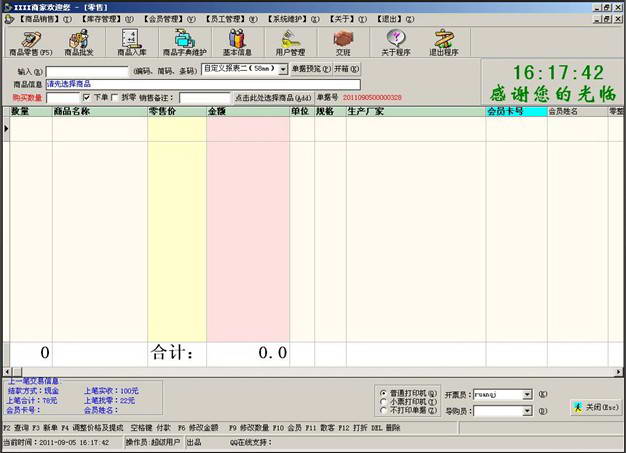Click the 会员卡号 column header
This screenshot has width=626, height=453.
click(516, 111)
